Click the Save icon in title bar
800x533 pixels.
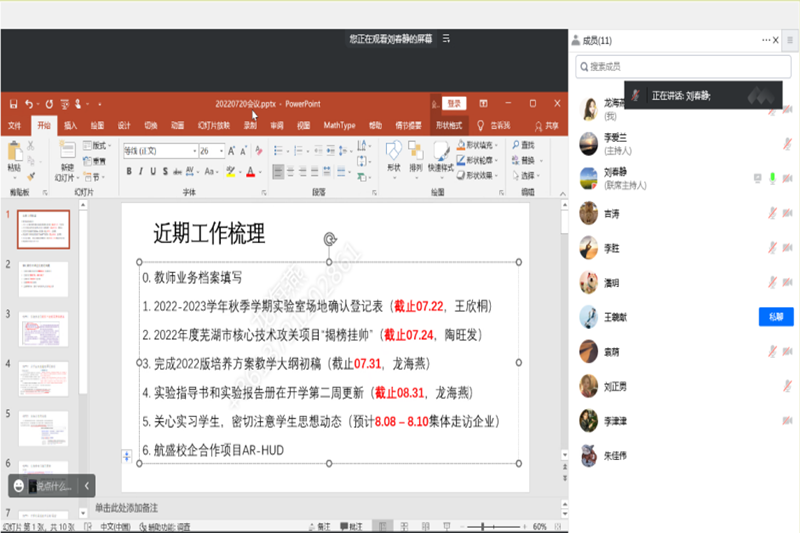pos(12,104)
